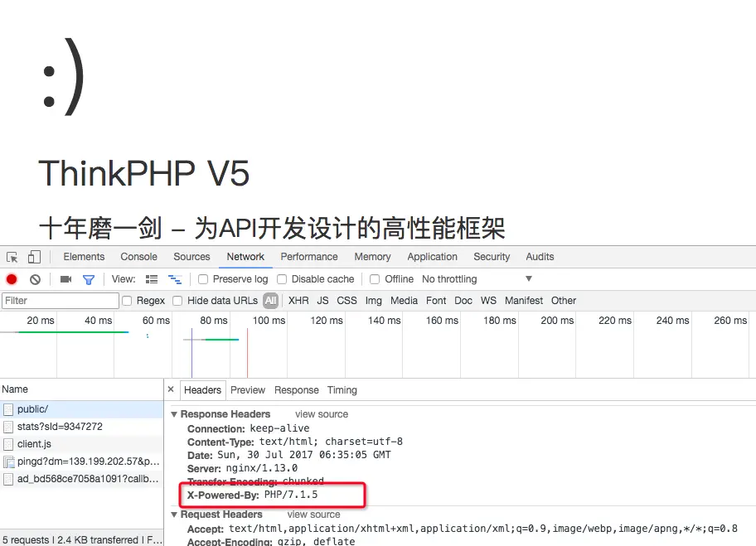Toggle waterfall overview view icon
Screen dimensions: 756x546
click(x=175, y=279)
